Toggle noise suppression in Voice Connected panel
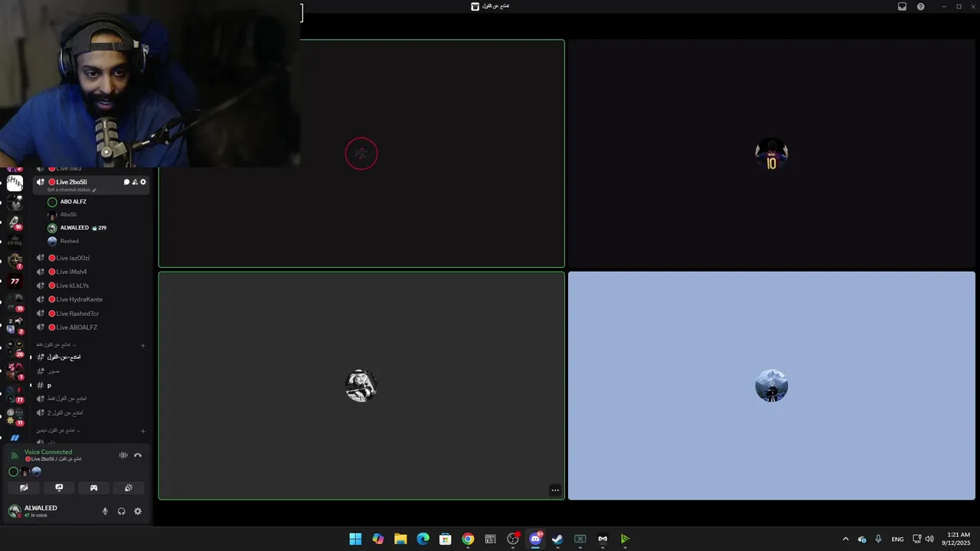 [123, 455]
